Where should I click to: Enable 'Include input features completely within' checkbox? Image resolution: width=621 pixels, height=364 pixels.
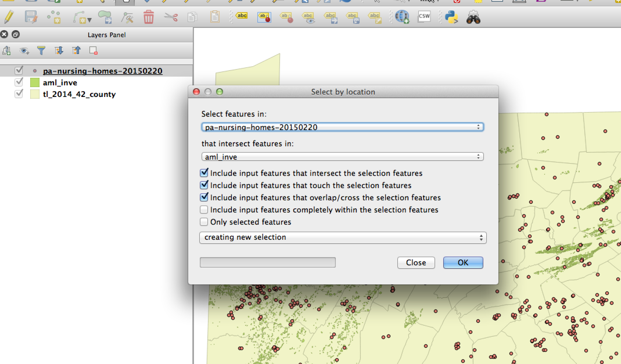point(204,210)
